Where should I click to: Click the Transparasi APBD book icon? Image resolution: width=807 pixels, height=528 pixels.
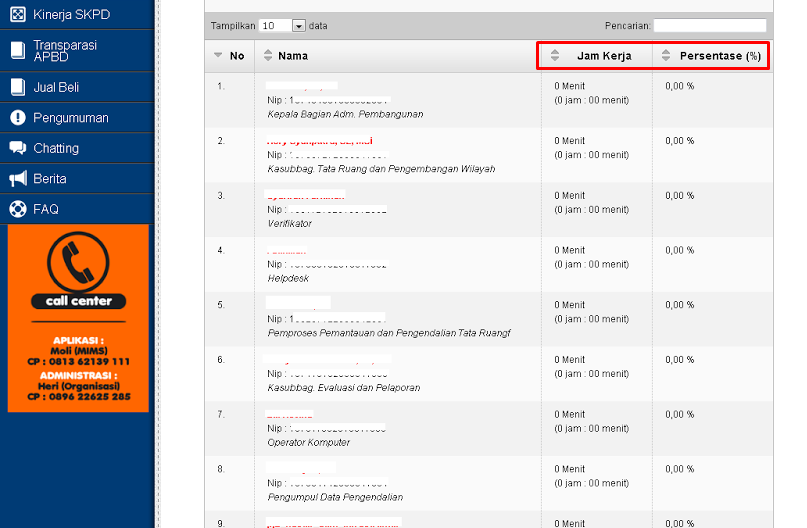tap(17, 50)
